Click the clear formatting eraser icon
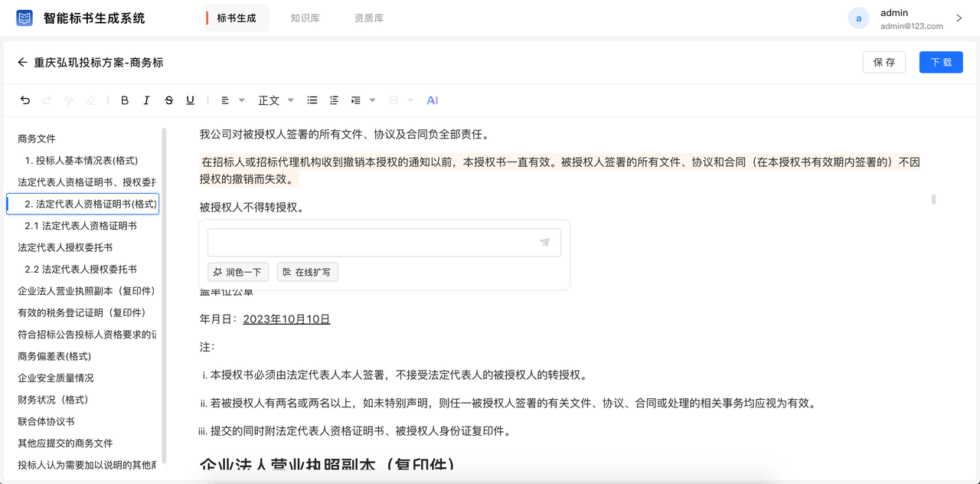This screenshot has height=484, width=980. click(90, 100)
